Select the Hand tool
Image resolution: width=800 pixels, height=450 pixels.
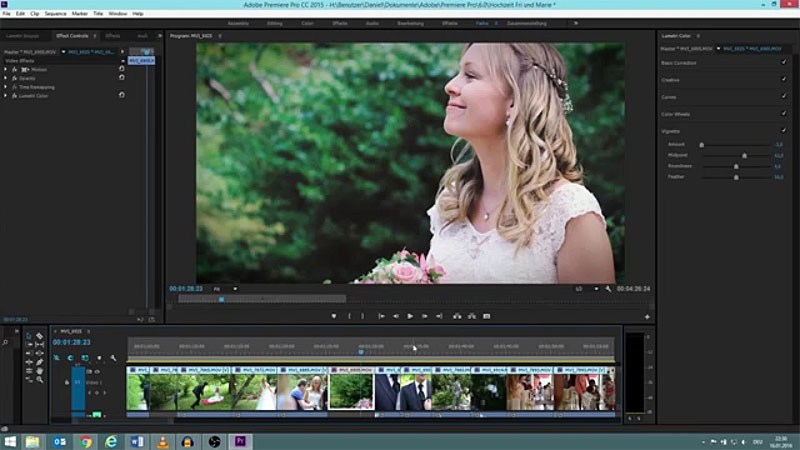pyautogui.click(x=39, y=371)
